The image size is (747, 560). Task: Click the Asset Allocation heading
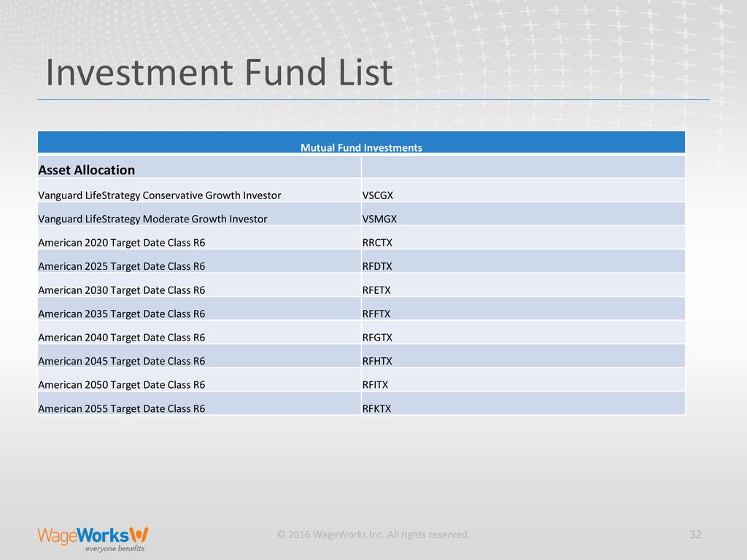click(x=86, y=170)
